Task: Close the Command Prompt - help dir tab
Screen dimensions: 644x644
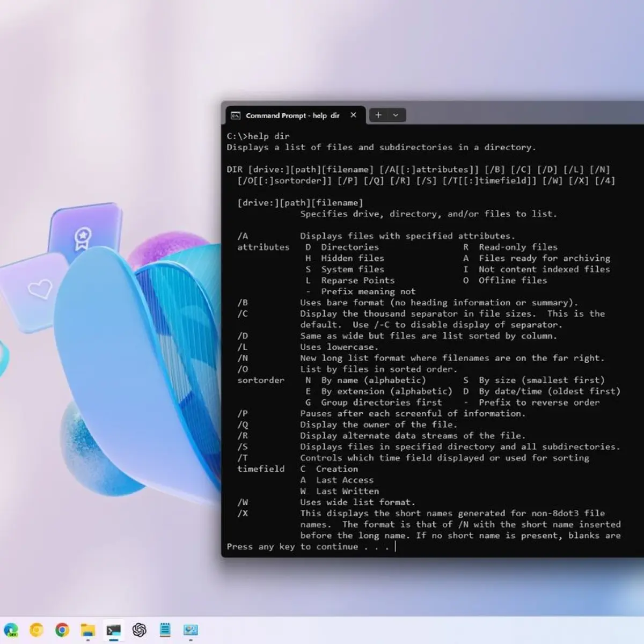Action: [353, 115]
